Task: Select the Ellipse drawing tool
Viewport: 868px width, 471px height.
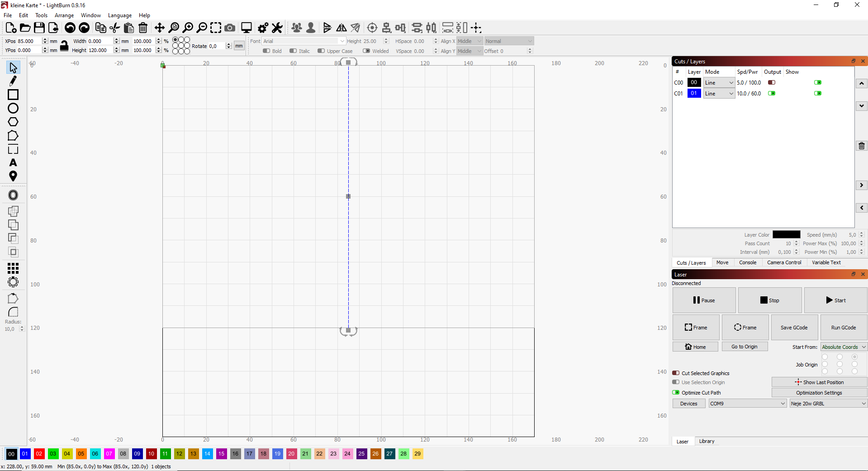Action: point(13,108)
